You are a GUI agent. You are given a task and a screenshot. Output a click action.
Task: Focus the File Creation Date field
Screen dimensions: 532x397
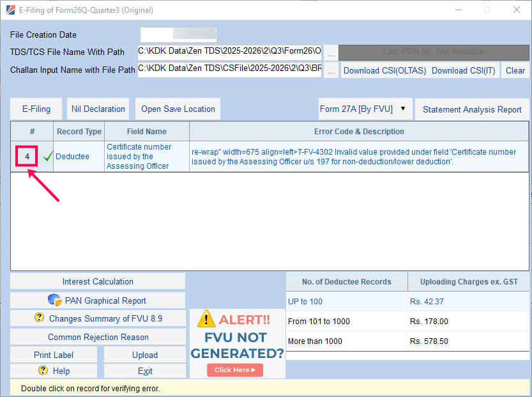pyautogui.click(x=178, y=35)
